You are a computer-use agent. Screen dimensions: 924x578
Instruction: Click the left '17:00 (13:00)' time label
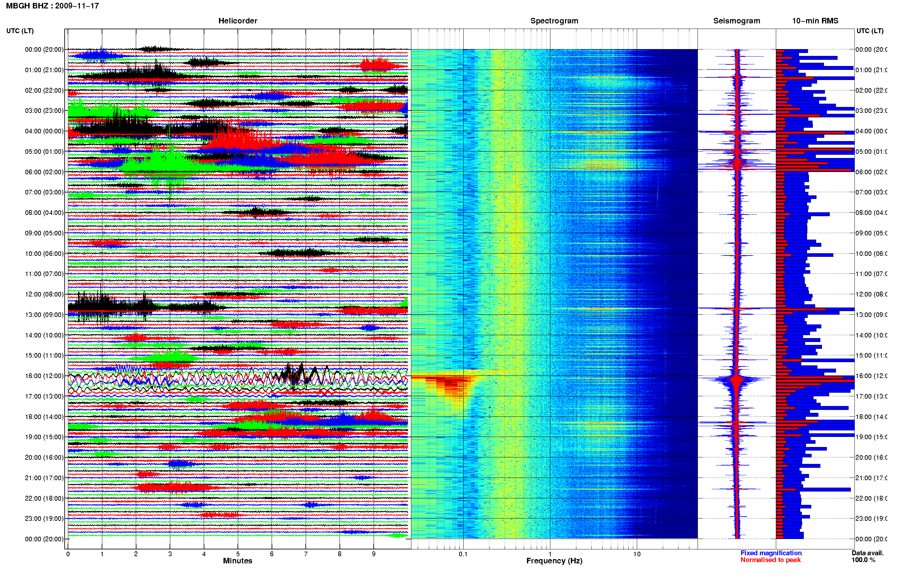tap(44, 396)
